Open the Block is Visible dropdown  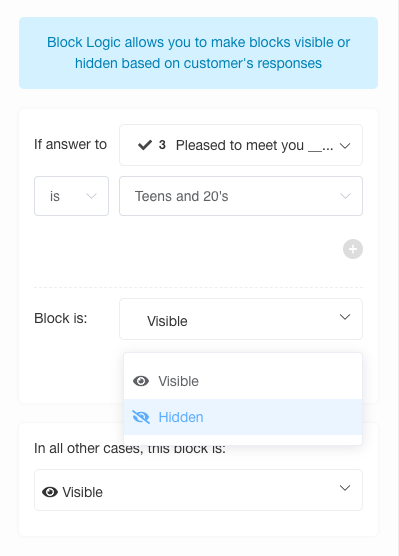pyautogui.click(x=241, y=319)
